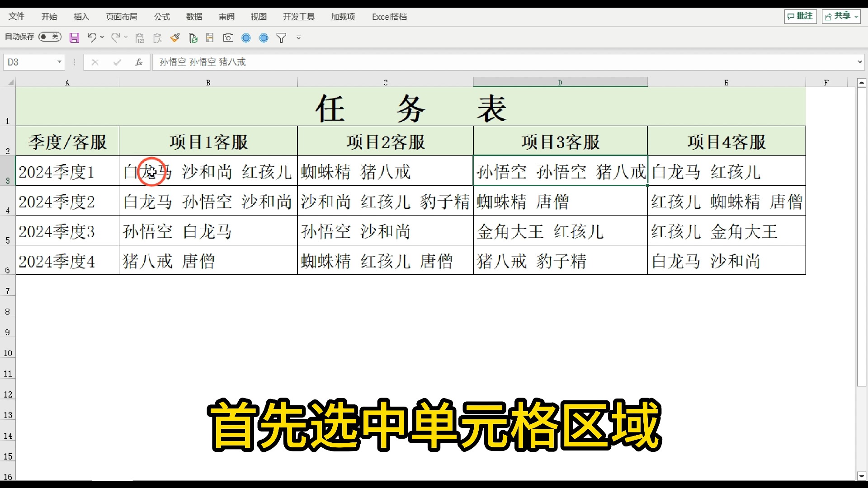The width and height of the screenshot is (868, 488).
Task: Undo the last action
Action: click(x=91, y=38)
